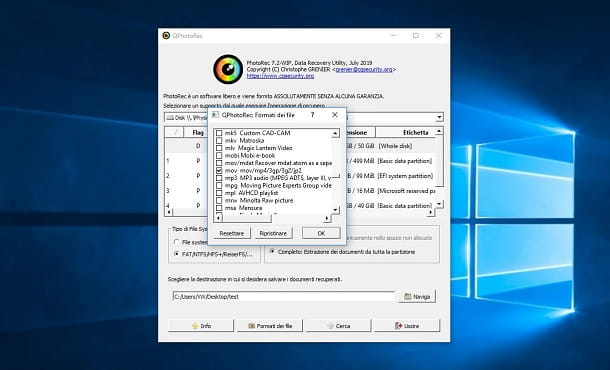
Task: Check the mp3 MP3 audio format
Action: pyautogui.click(x=219, y=178)
